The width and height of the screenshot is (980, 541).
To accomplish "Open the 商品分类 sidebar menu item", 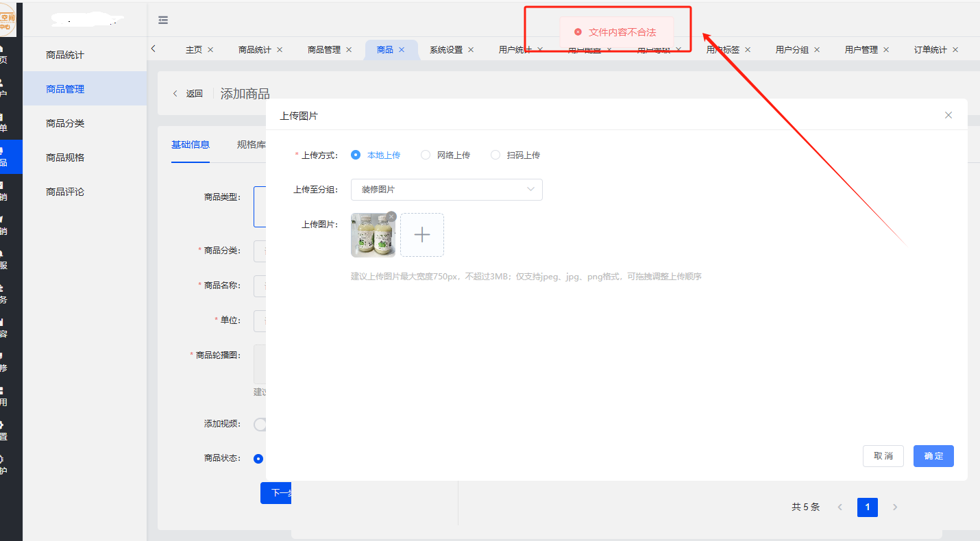I will point(65,123).
